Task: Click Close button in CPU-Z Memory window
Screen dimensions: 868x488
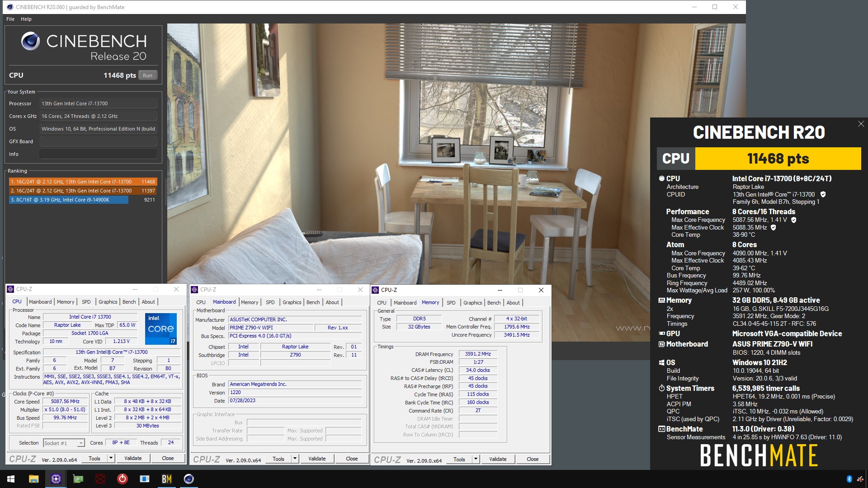Action: (x=533, y=459)
